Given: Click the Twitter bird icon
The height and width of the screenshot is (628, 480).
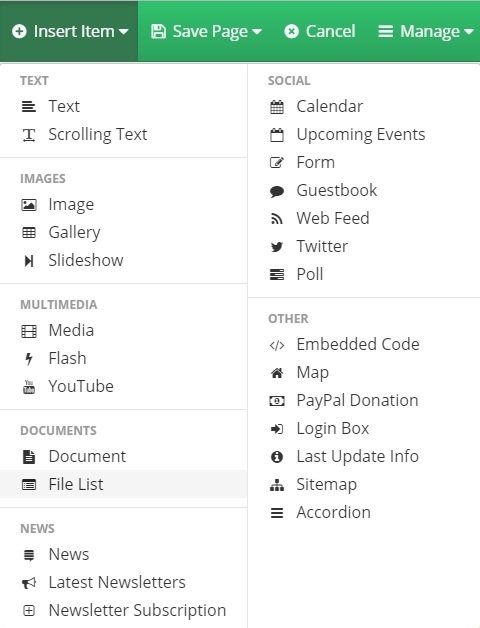Looking at the screenshot, I should [276, 246].
